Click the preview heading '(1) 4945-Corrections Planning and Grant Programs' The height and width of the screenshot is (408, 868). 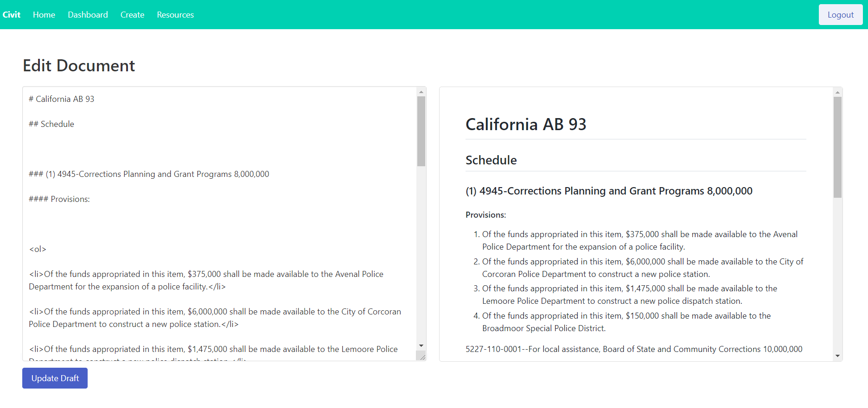609,191
